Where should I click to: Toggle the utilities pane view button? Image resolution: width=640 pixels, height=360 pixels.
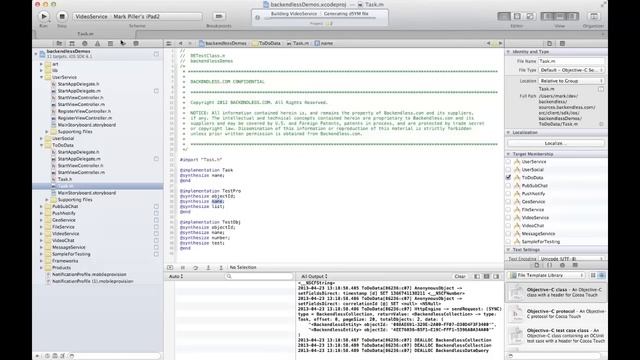pyautogui.click(x=572, y=16)
